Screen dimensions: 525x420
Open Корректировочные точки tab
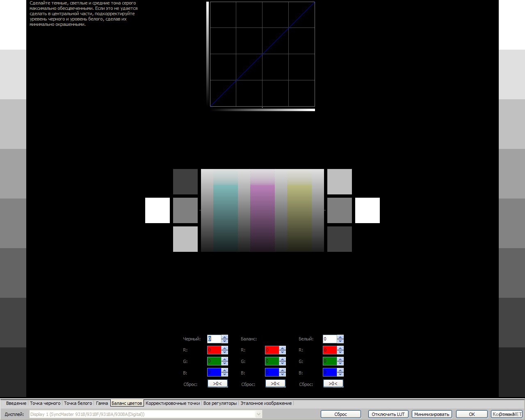click(173, 403)
